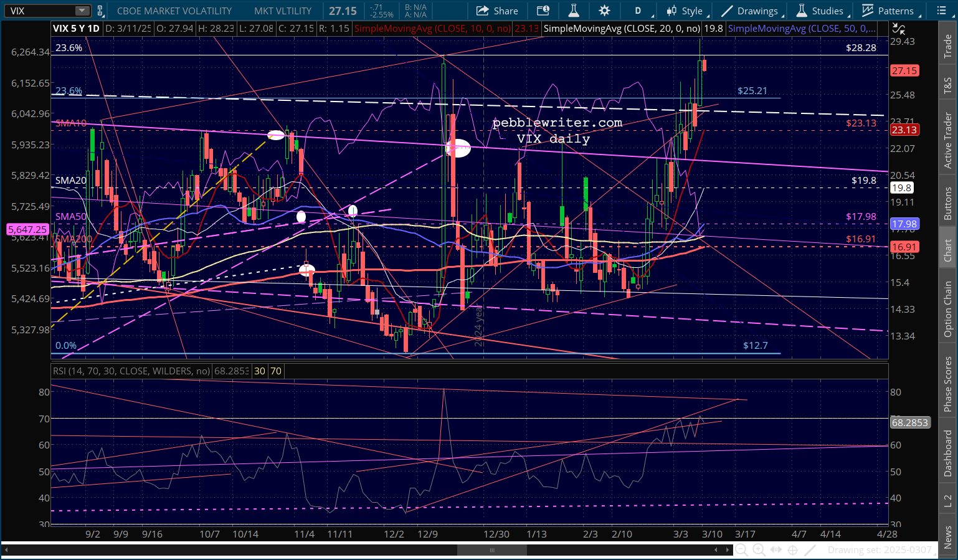Open the Buttons sidebar tab
The image size is (958, 560).
click(947, 202)
